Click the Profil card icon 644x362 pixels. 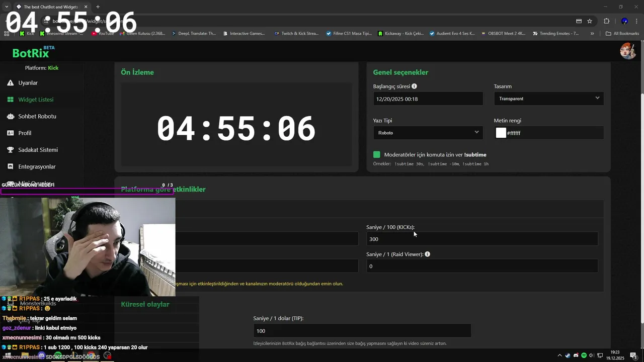pyautogui.click(x=10, y=133)
